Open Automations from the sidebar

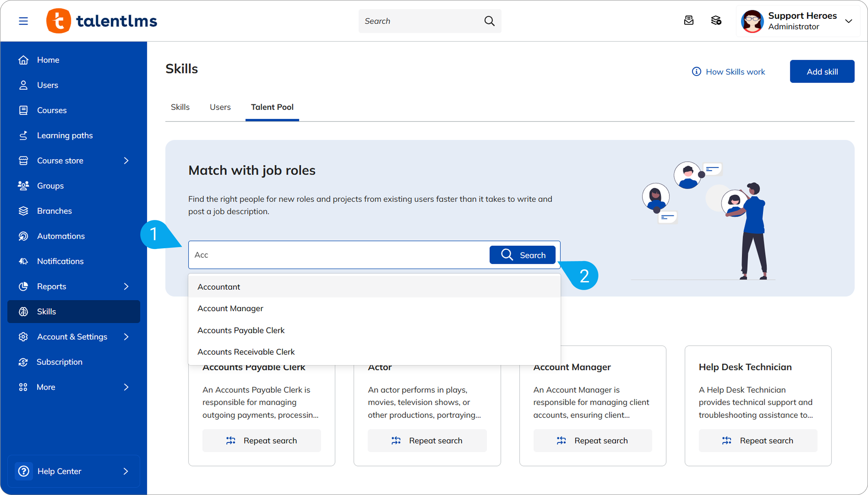(61, 236)
